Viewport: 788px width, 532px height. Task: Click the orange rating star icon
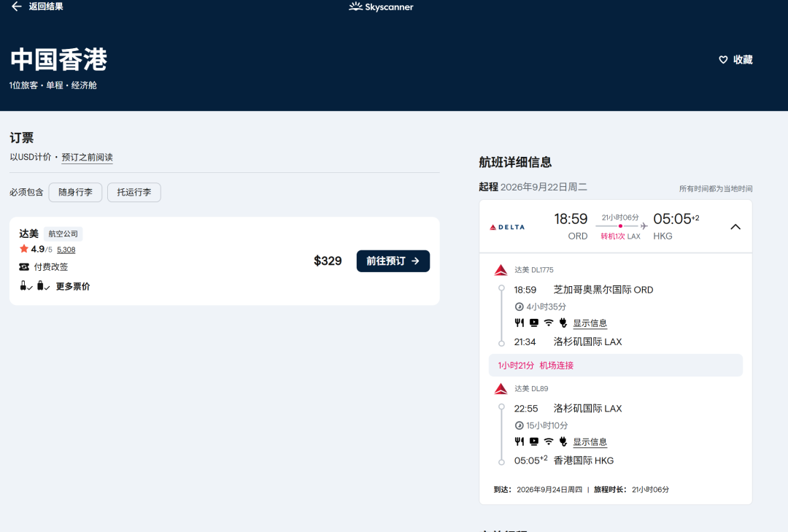pyautogui.click(x=23, y=248)
